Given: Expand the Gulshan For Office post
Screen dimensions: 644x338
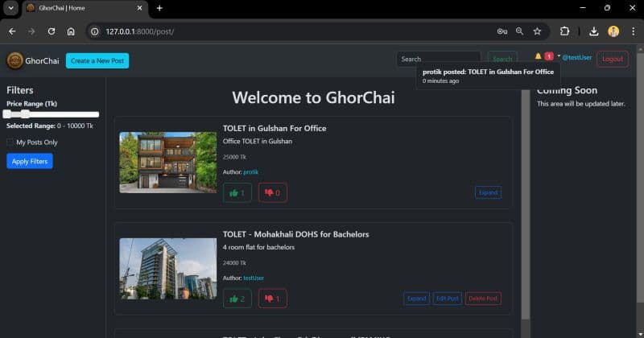Looking at the screenshot, I should [x=488, y=192].
